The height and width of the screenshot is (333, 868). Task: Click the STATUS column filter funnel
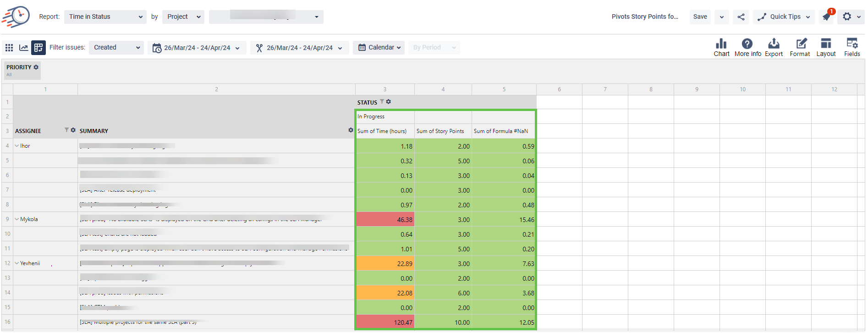click(382, 102)
